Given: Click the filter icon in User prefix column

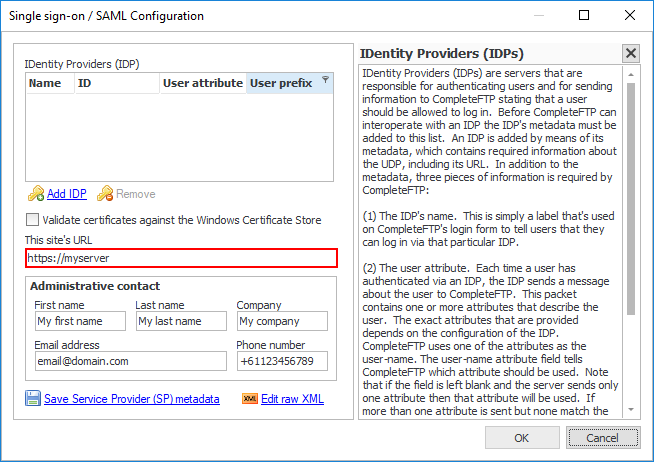Looking at the screenshot, I should coord(325,79).
